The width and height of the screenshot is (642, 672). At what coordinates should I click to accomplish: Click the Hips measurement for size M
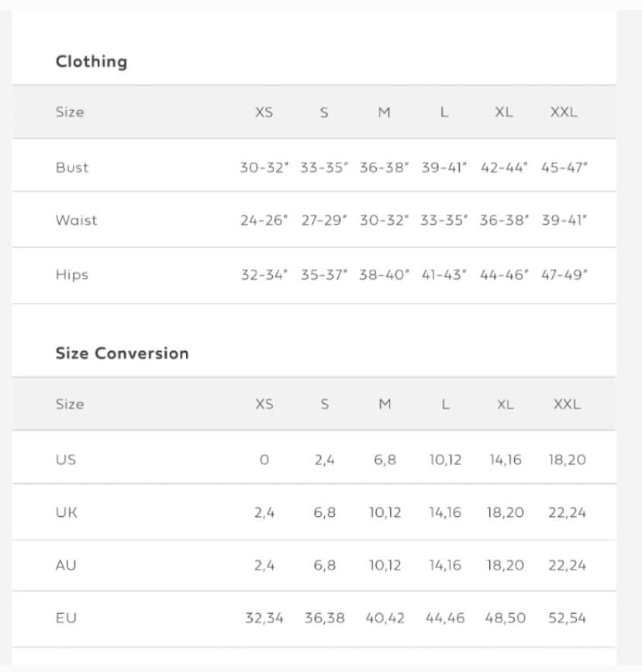(x=384, y=274)
